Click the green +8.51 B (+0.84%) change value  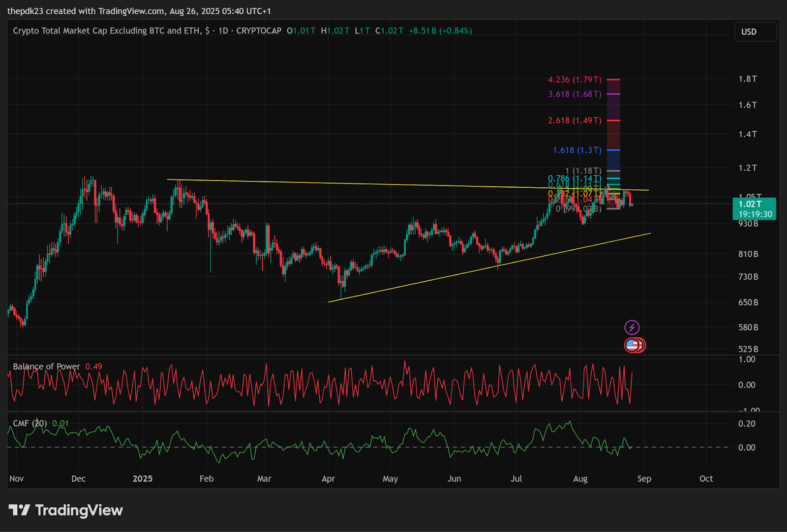coord(440,30)
